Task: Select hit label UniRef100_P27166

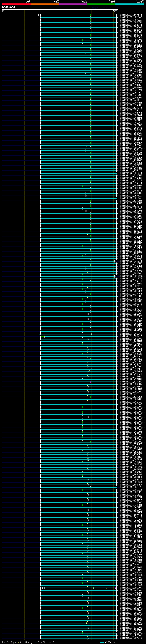Action: pyautogui.click(x=131, y=567)
